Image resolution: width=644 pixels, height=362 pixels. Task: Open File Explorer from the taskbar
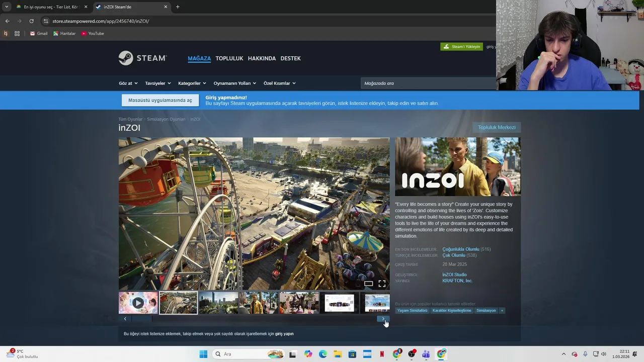[338, 354]
